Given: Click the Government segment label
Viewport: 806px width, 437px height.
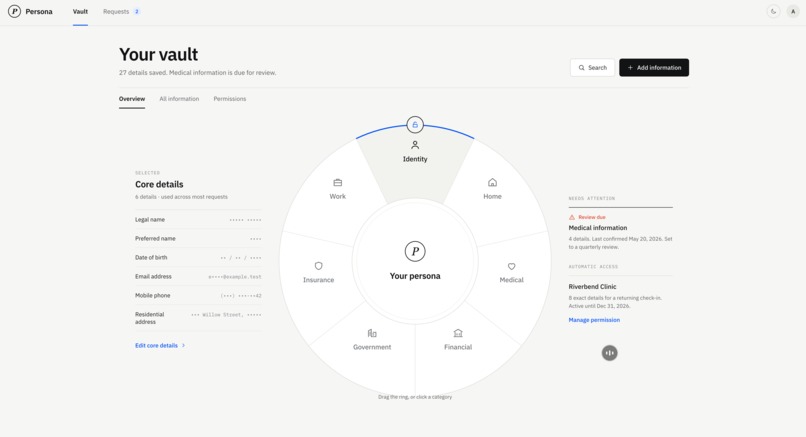Looking at the screenshot, I should point(372,347).
